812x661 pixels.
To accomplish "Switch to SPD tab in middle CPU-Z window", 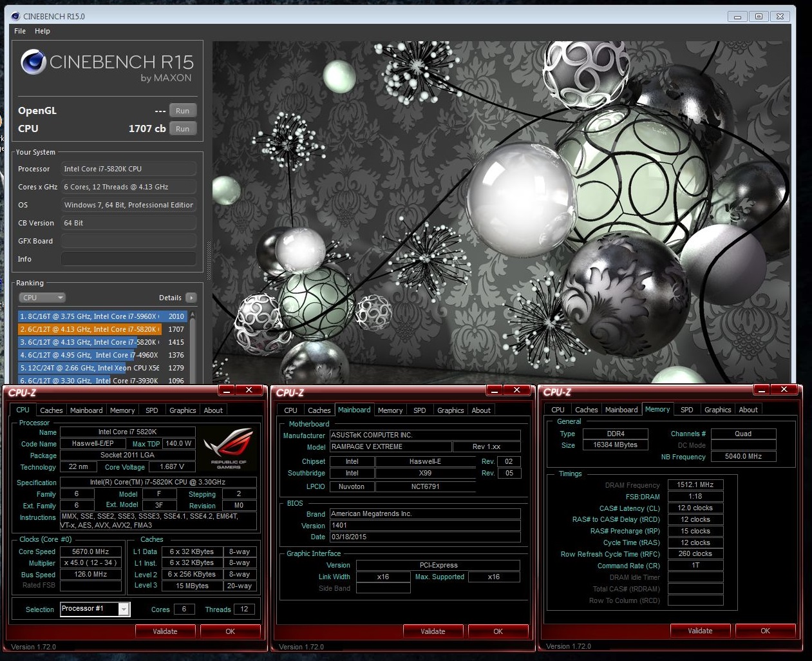I will pyautogui.click(x=420, y=410).
